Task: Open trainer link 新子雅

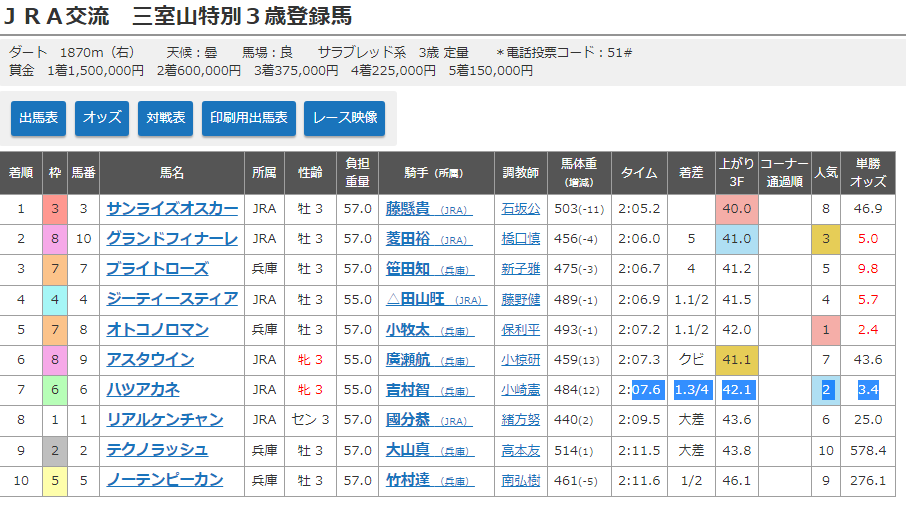Action: tap(521, 269)
